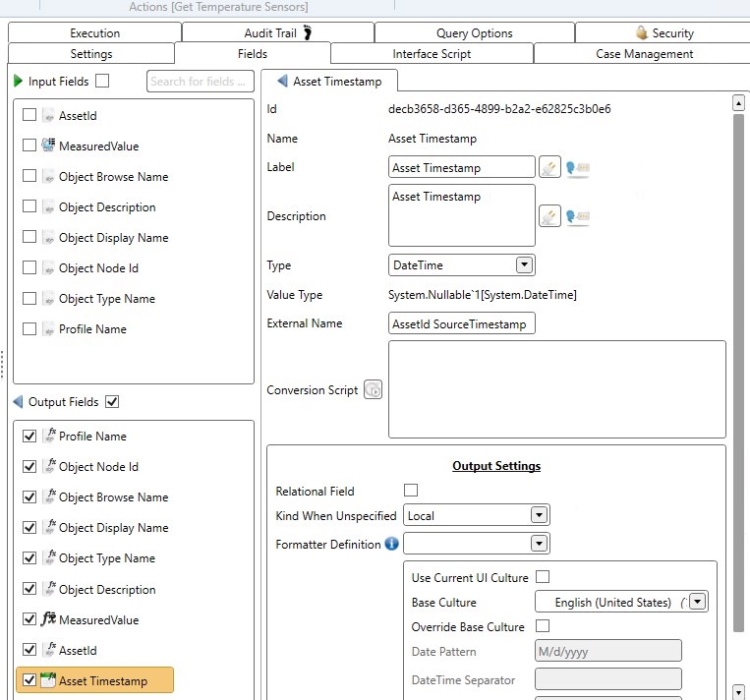This screenshot has width=750, height=700.
Task: Click the Value Type System.Nullable`1[System.DateTime] text
Action: click(x=482, y=295)
